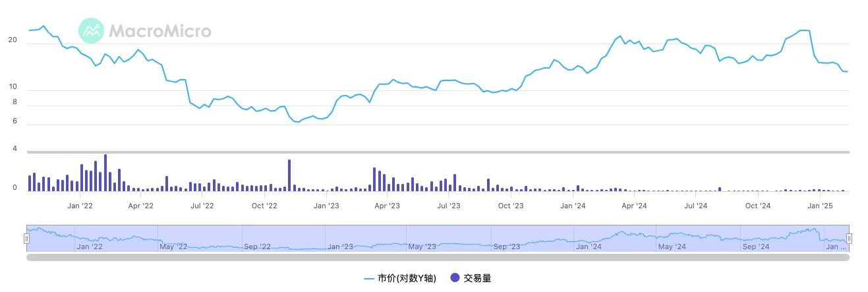Toggle the 交易量 legend series
The height and width of the screenshot is (292, 868).
point(471,278)
